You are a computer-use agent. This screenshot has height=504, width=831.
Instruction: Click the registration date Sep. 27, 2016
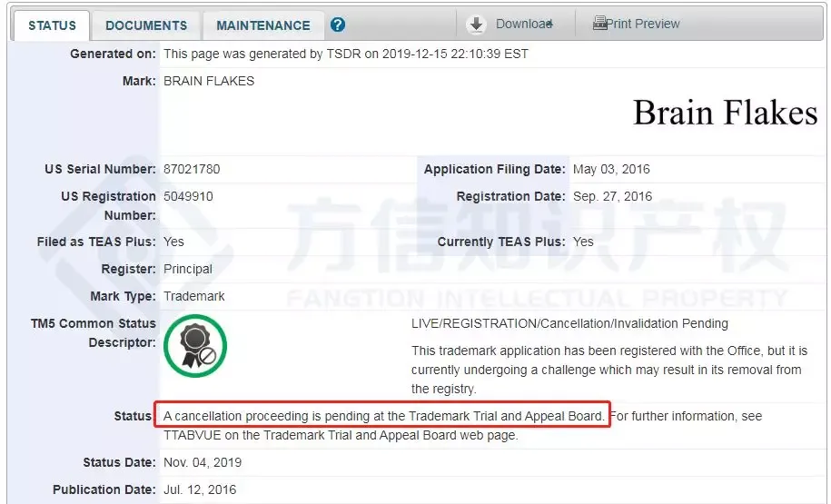[x=612, y=197]
